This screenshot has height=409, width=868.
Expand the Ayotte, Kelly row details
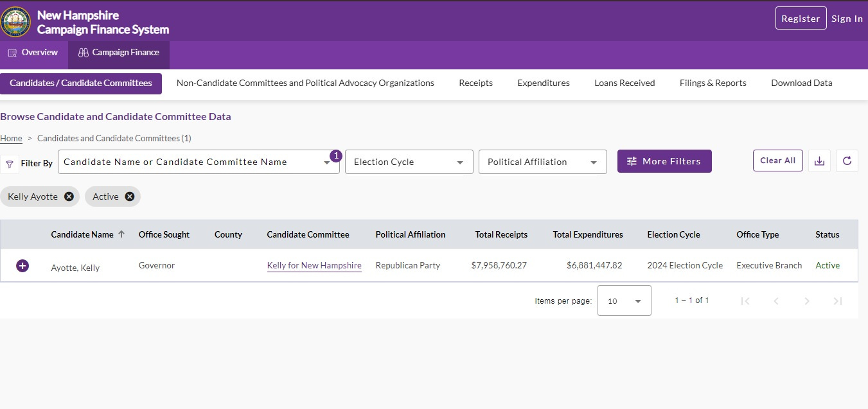click(x=22, y=266)
